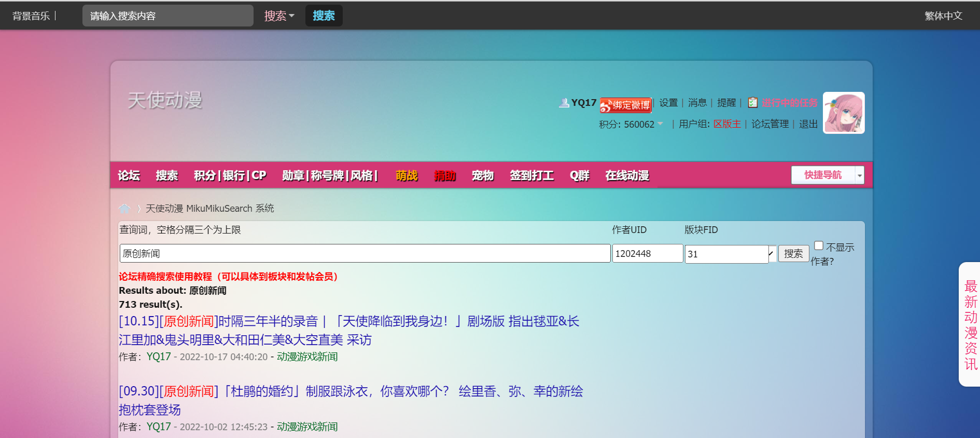Click the home icon in breadcrumb

pyautogui.click(x=124, y=209)
